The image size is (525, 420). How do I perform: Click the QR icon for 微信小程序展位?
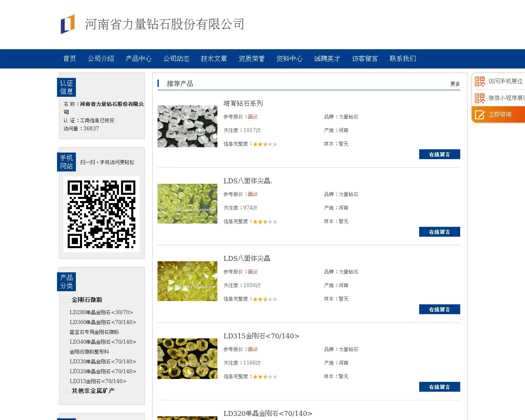click(x=479, y=98)
